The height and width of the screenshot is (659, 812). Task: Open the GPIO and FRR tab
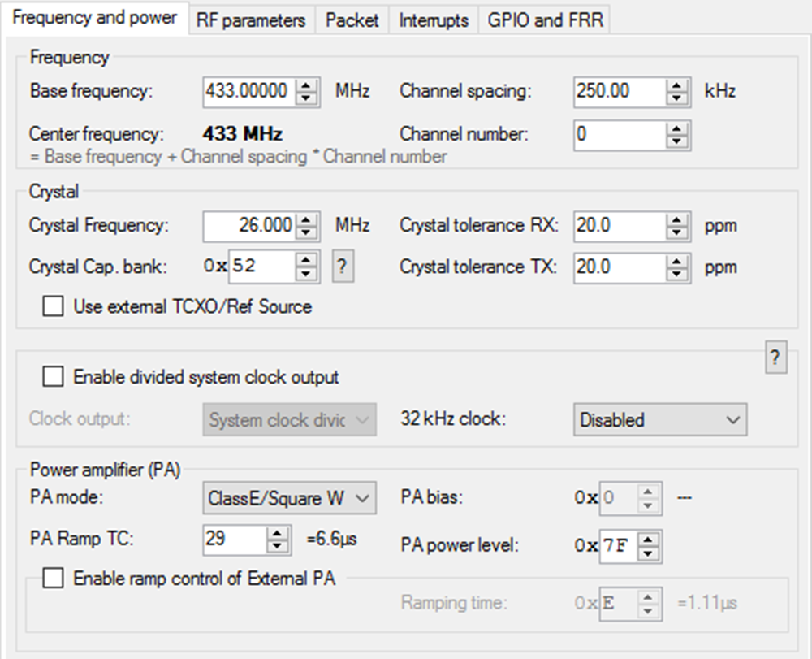(545, 20)
